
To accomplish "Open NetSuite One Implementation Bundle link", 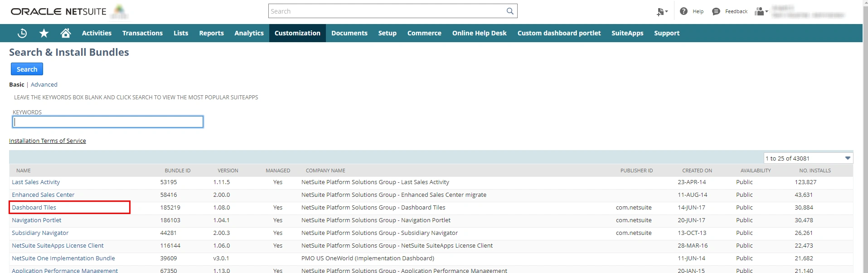I will click(x=63, y=258).
